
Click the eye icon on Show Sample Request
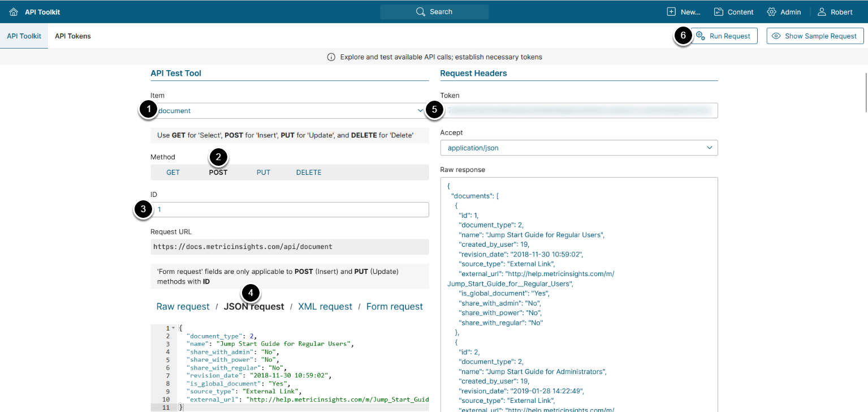(x=776, y=36)
